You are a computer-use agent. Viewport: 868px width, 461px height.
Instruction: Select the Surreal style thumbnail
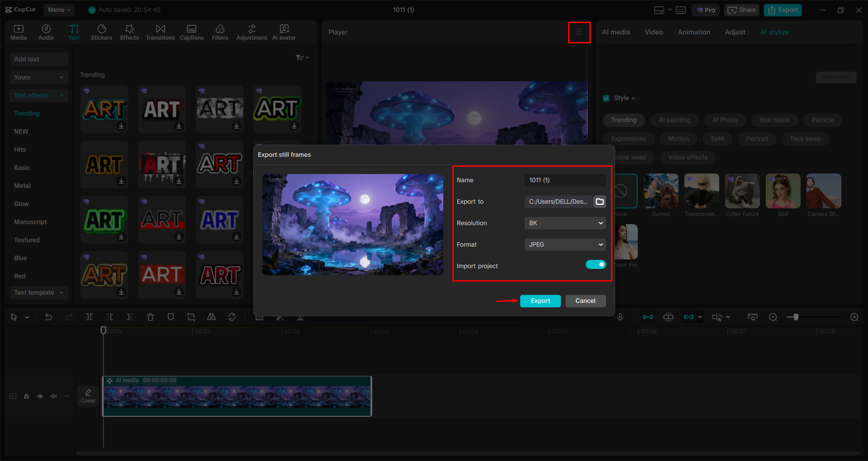point(660,191)
